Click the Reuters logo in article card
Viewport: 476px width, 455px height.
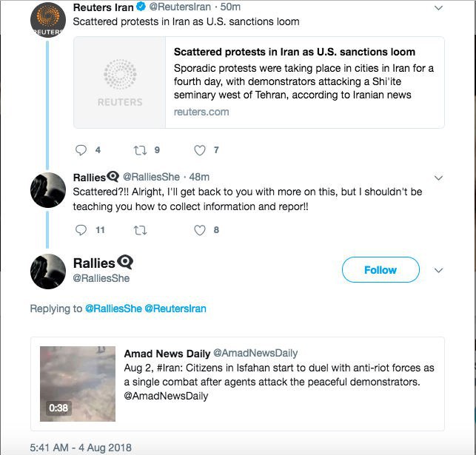click(120, 83)
